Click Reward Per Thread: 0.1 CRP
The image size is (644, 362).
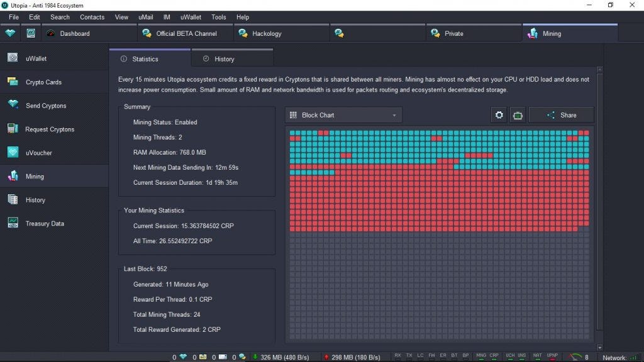(x=173, y=299)
